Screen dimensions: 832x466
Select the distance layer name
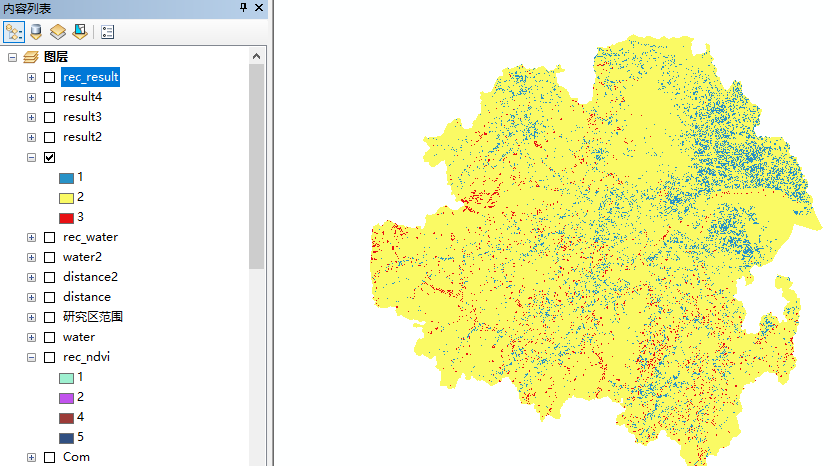(x=87, y=297)
